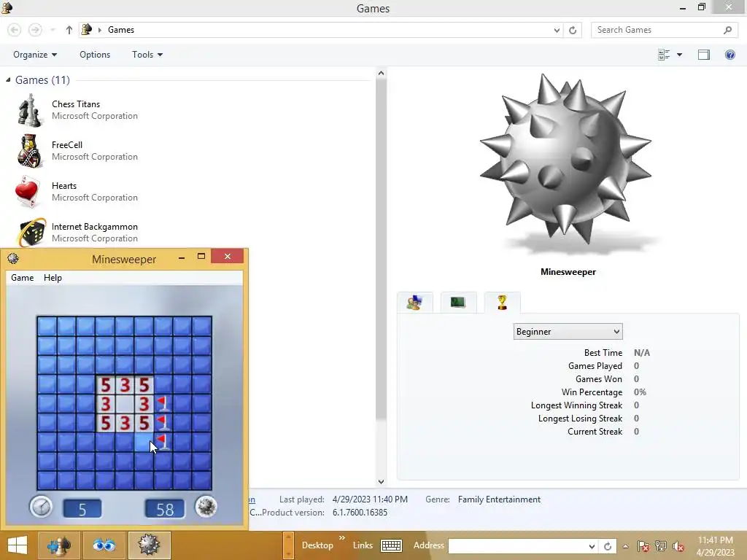The height and width of the screenshot is (560, 747).
Task: Open Chess Titans game icon
Action: [29, 110]
